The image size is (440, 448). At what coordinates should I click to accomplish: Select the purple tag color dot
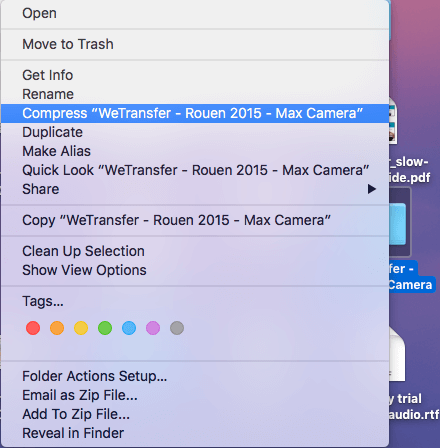click(153, 328)
